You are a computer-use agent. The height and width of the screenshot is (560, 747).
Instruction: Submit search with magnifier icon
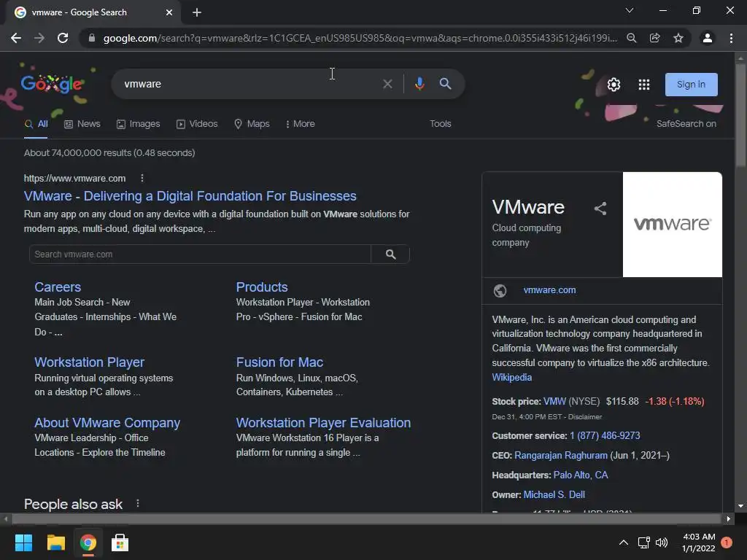point(446,84)
